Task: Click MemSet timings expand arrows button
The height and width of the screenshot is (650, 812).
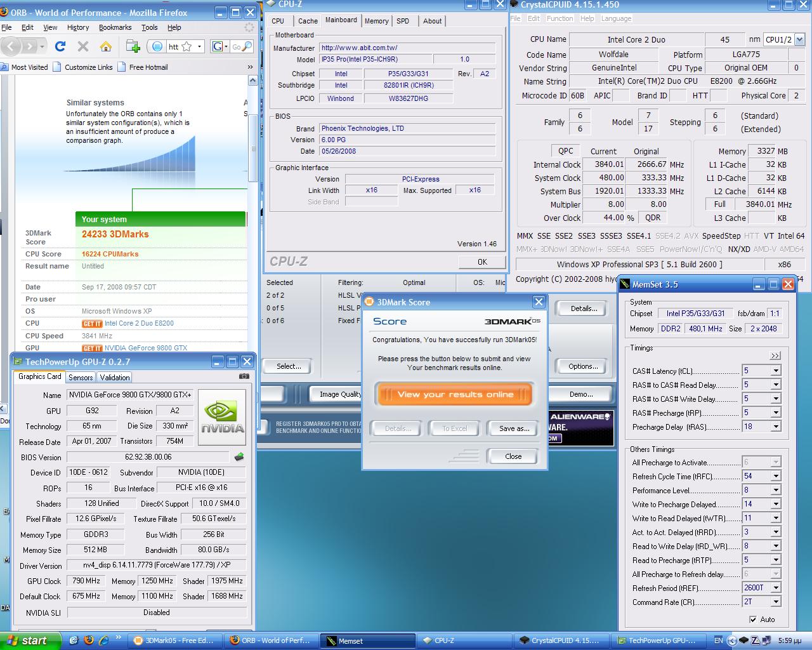Action: 775,355
